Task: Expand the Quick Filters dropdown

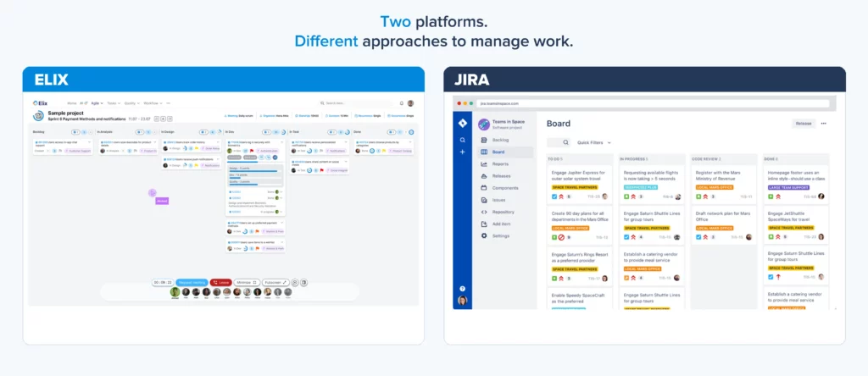Action: coord(594,142)
